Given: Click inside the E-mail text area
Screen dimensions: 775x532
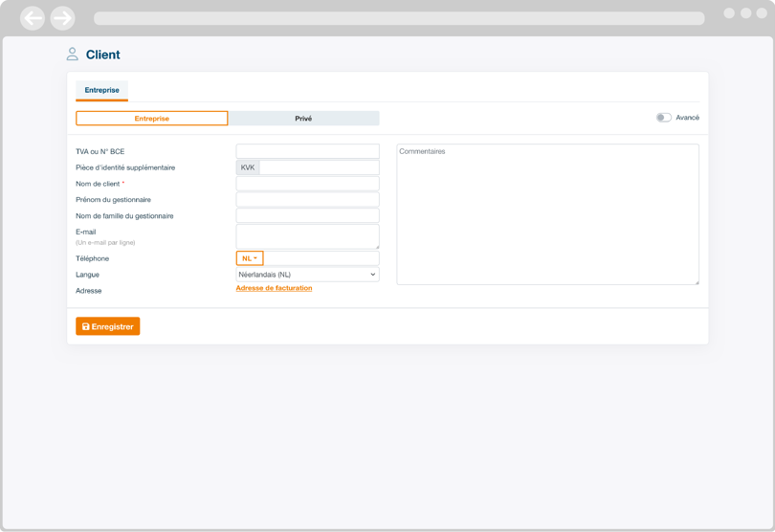Looking at the screenshot, I should (307, 236).
